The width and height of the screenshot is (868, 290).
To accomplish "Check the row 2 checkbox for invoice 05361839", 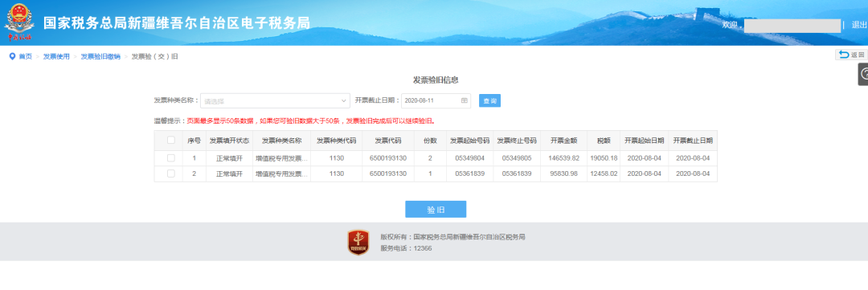I will click(171, 174).
